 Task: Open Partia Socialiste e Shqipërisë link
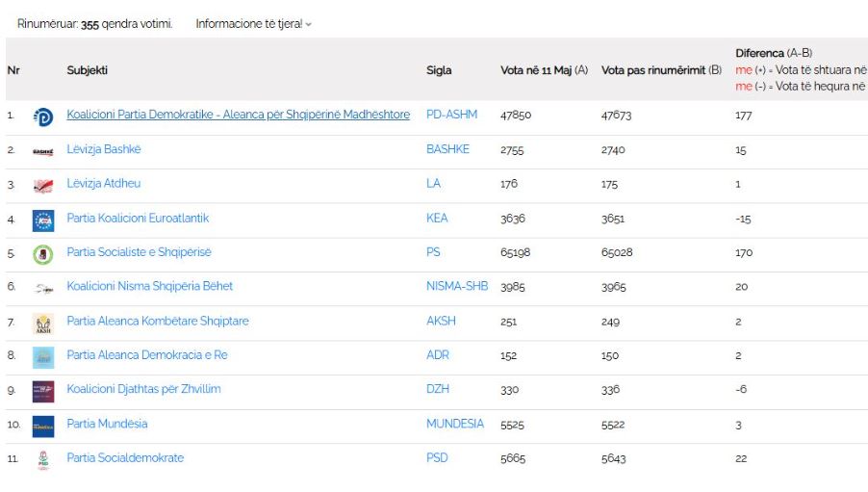pyautogui.click(x=139, y=252)
